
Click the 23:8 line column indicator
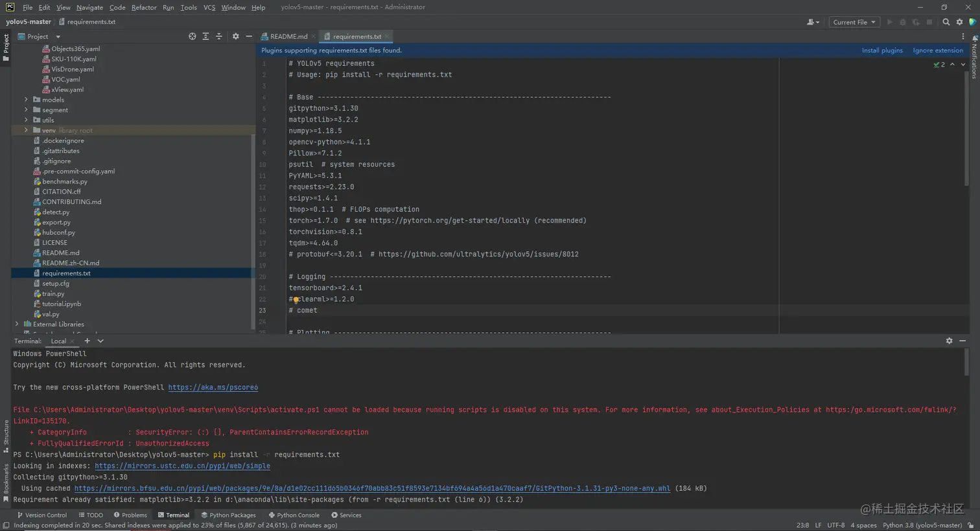pos(802,525)
